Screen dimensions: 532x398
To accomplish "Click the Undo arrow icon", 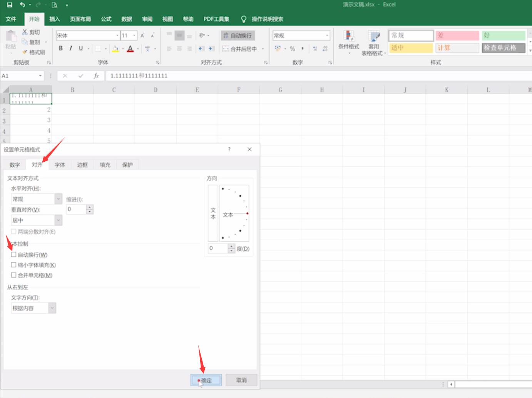I will tap(23, 5).
